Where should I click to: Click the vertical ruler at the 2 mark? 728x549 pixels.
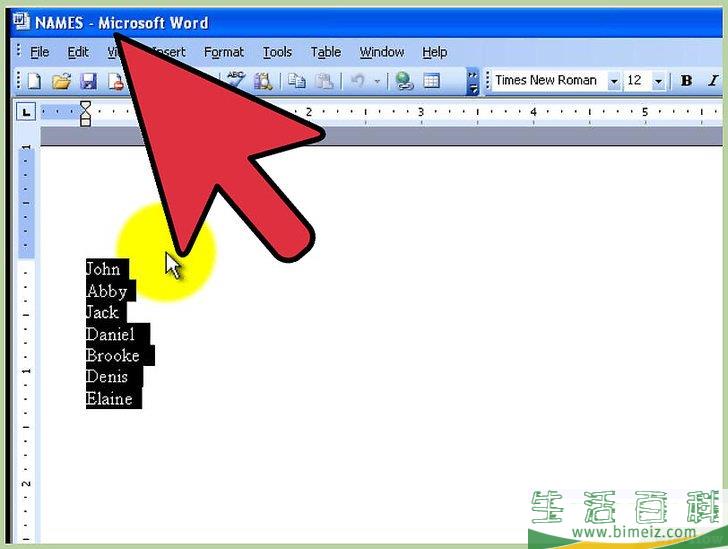[26, 484]
